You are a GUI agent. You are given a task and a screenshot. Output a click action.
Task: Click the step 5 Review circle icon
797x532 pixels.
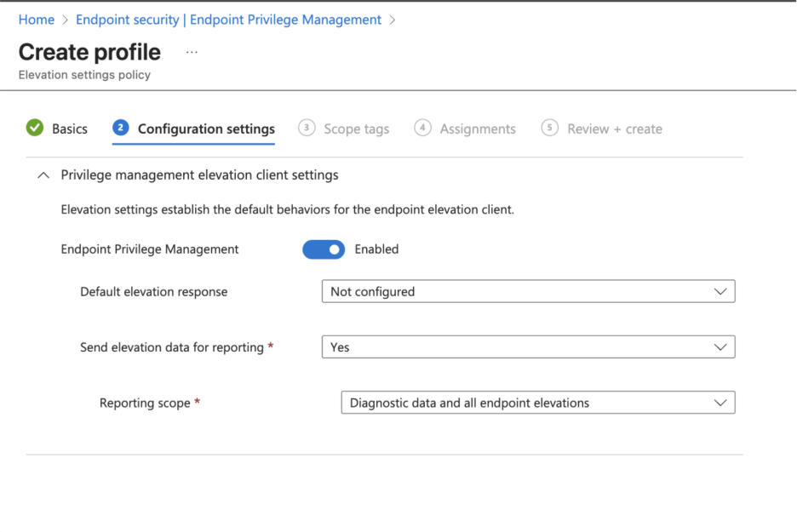[550, 129]
